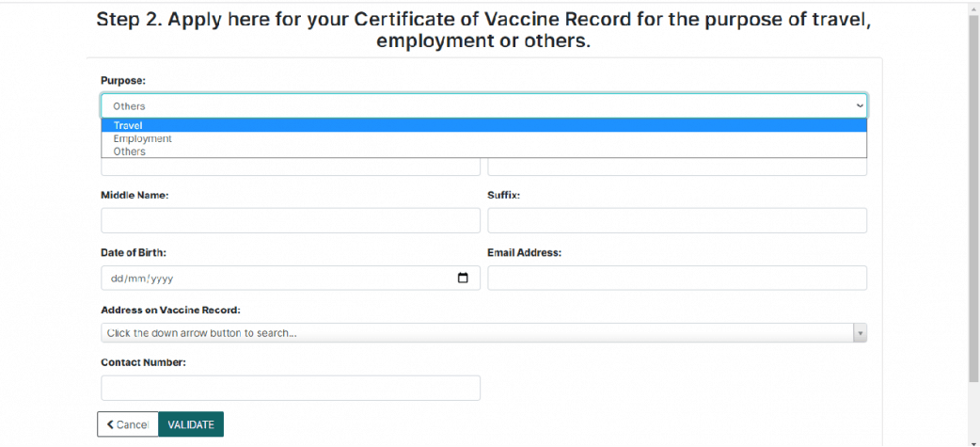This screenshot has width=980, height=447.
Task: Click the Purpose select box showing Others
Action: click(x=470, y=106)
